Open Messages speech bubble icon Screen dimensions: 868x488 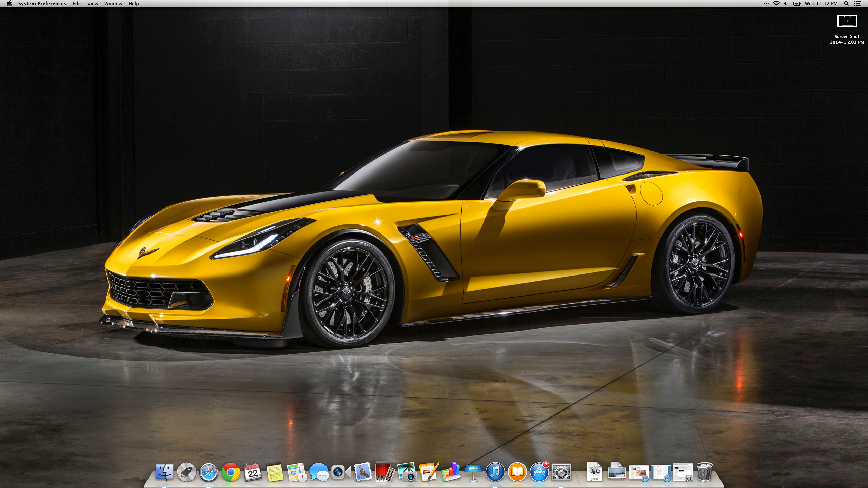319,472
